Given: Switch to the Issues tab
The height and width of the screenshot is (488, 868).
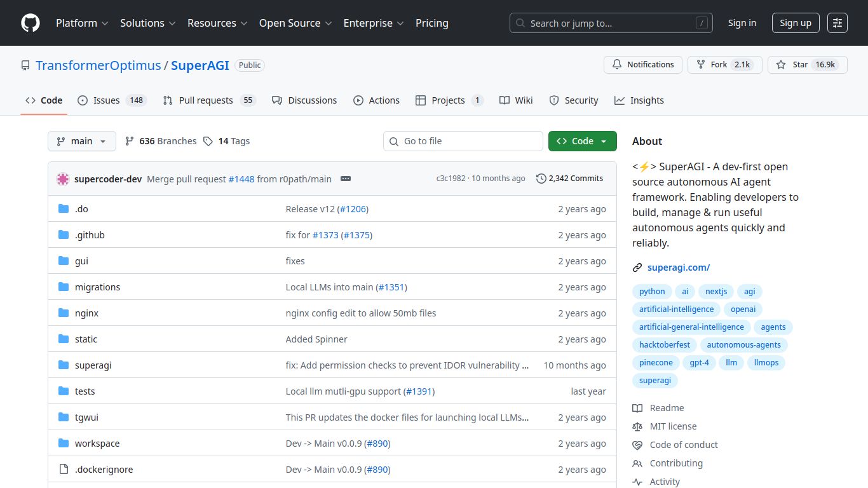Looking at the screenshot, I should pos(112,100).
